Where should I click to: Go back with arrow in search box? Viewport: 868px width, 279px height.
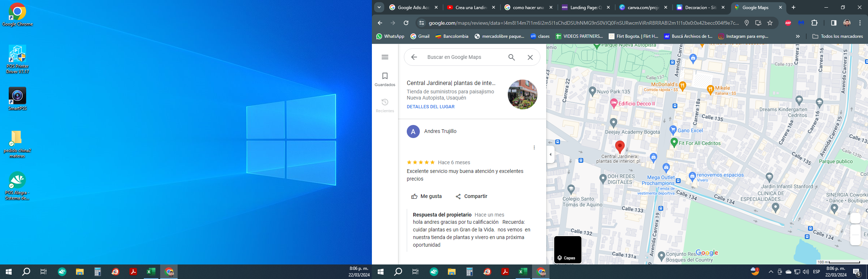(414, 57)
